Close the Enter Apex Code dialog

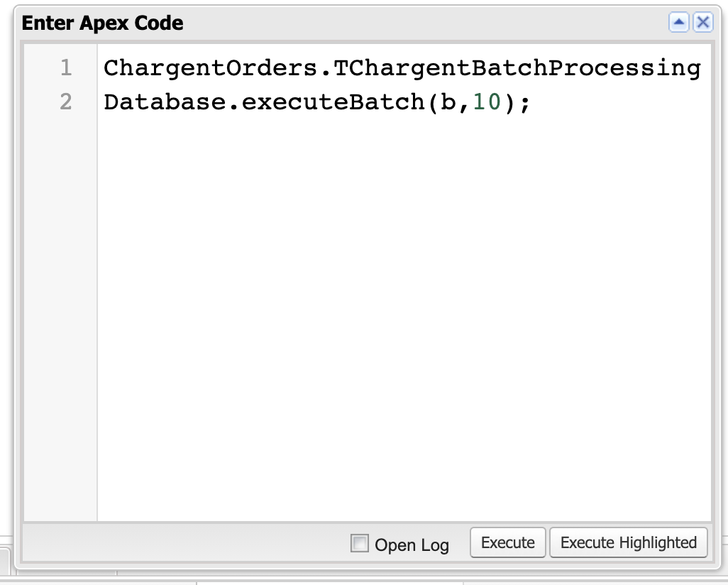702,23
